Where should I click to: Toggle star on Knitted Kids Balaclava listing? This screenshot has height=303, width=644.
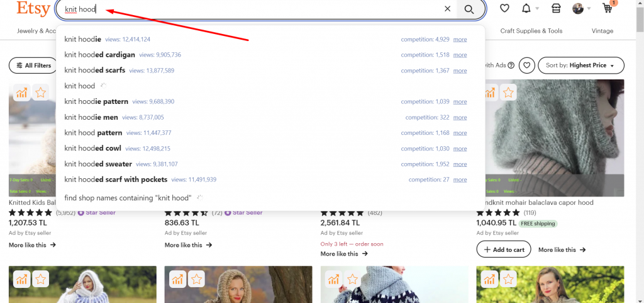(41, 93)
